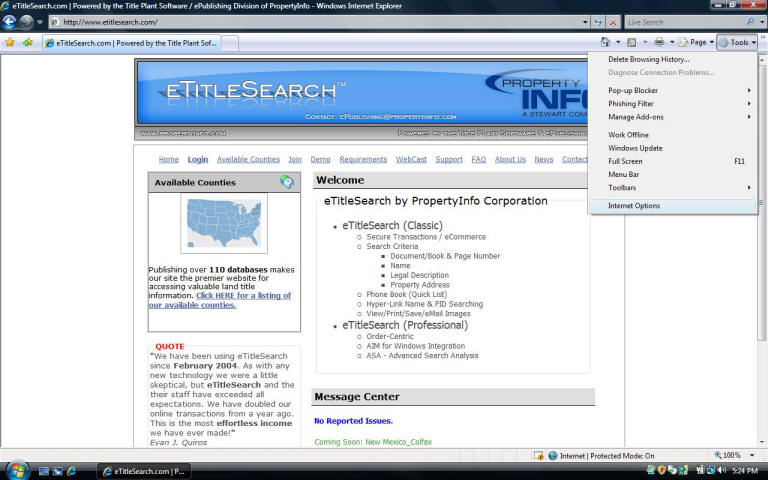Open the News link

pyautogui.click(x=544, y=160)
